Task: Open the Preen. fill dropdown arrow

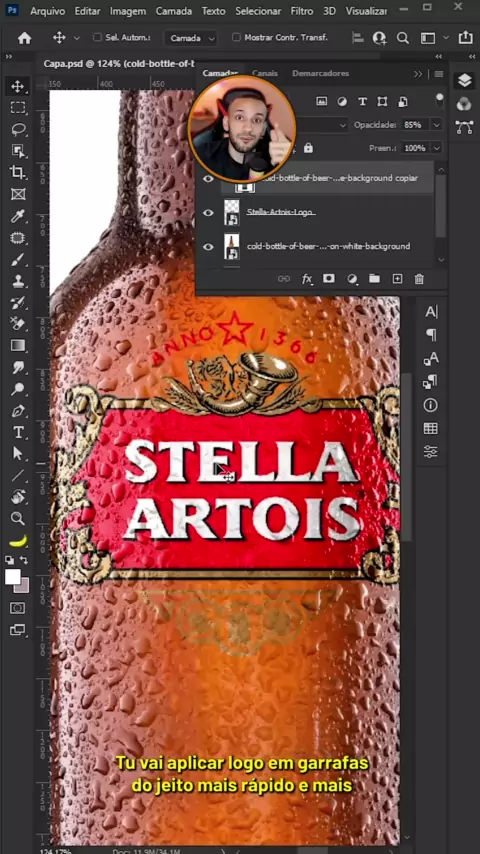Action: (436, 148)
